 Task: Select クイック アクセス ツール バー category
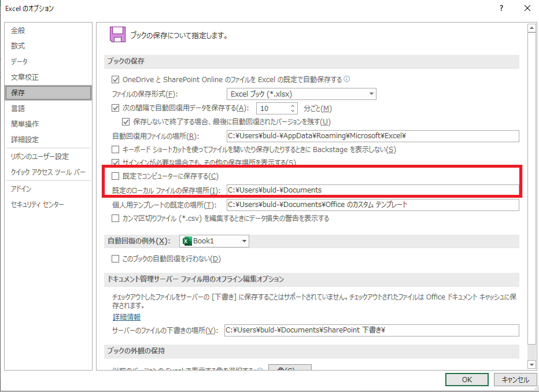[49, 172]
